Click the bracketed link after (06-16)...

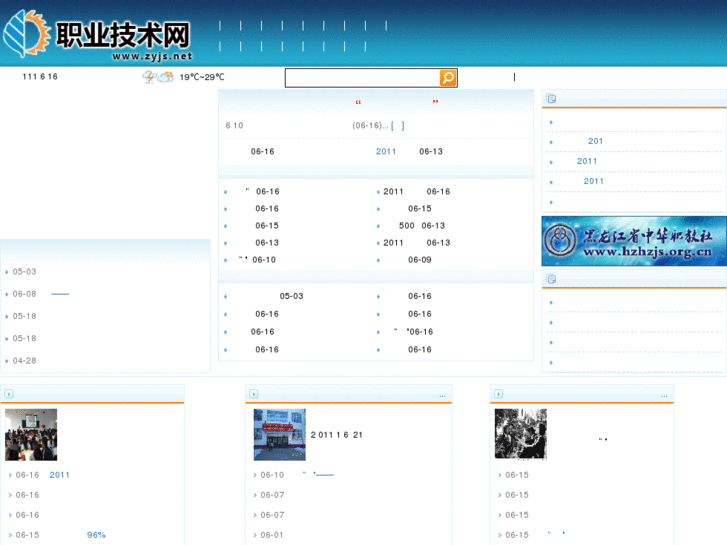click(398, 126)
